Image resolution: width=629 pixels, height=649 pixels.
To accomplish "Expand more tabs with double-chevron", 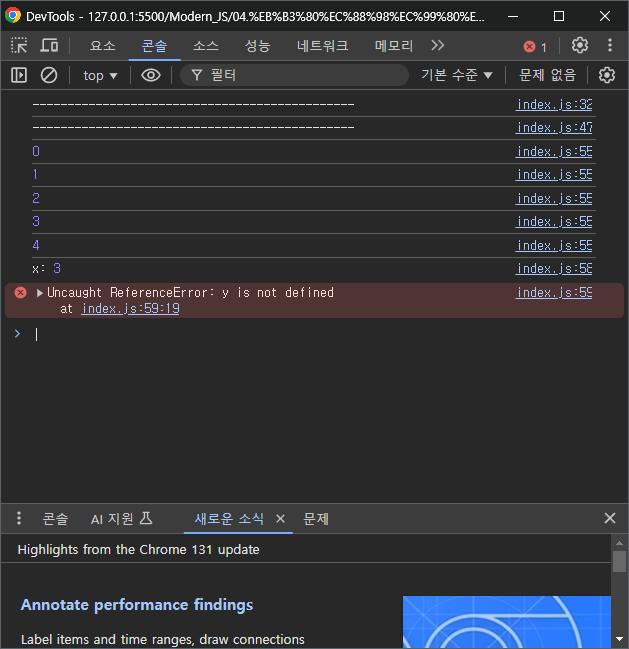I will click(438, 45).
